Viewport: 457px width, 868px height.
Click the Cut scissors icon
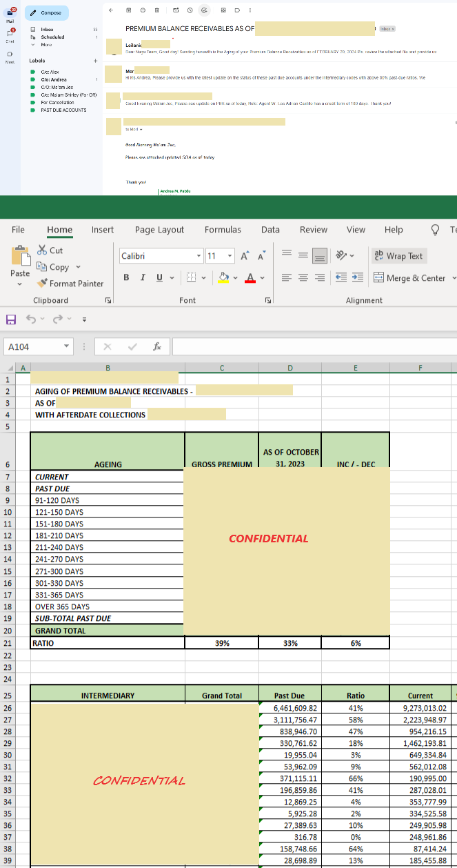pyautogui.click(x=42, y=250)
